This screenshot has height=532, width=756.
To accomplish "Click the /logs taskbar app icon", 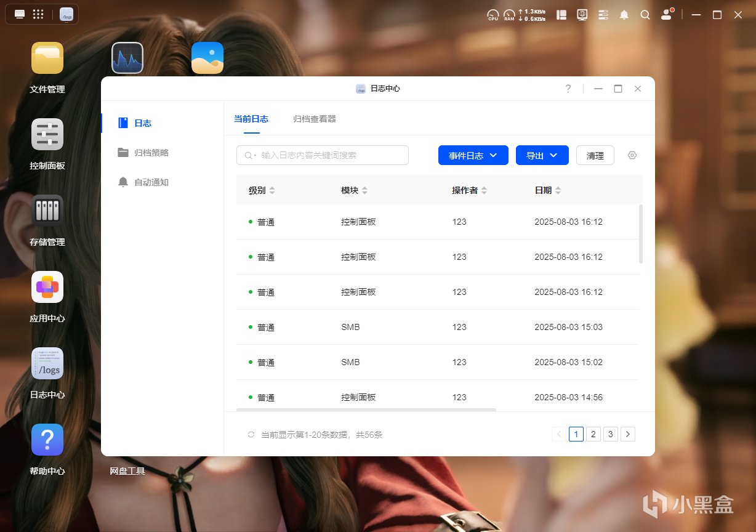I will click(66, 14).
